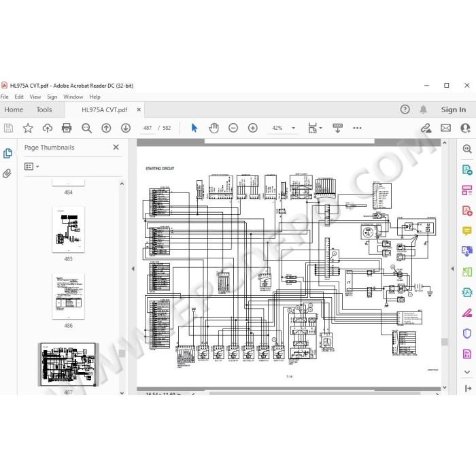Image resolution: width=476 pixels, height=476 pixels.
Task: Share with others person icon
Action: coord(465,128)
